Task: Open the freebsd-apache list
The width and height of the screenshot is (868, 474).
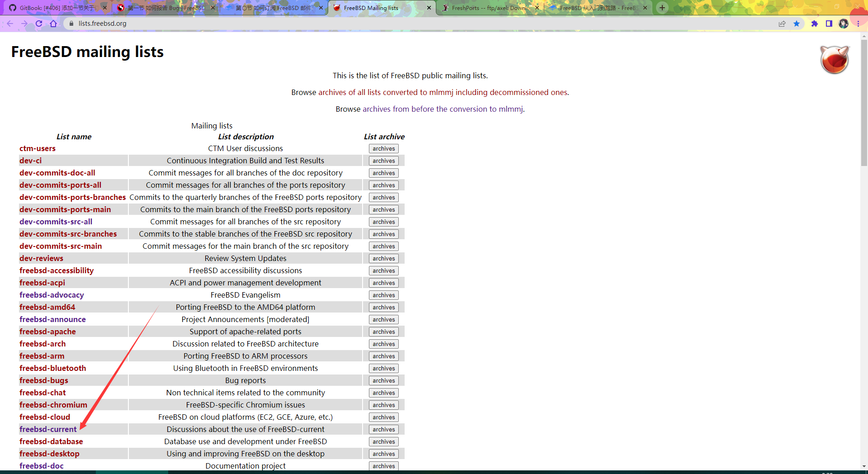Action: (x=47, y=332)
